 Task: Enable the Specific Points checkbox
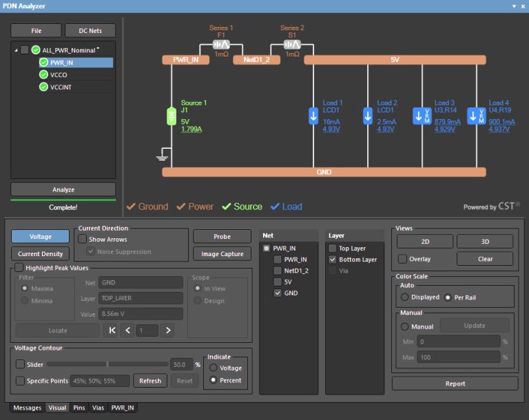(20, 381)
